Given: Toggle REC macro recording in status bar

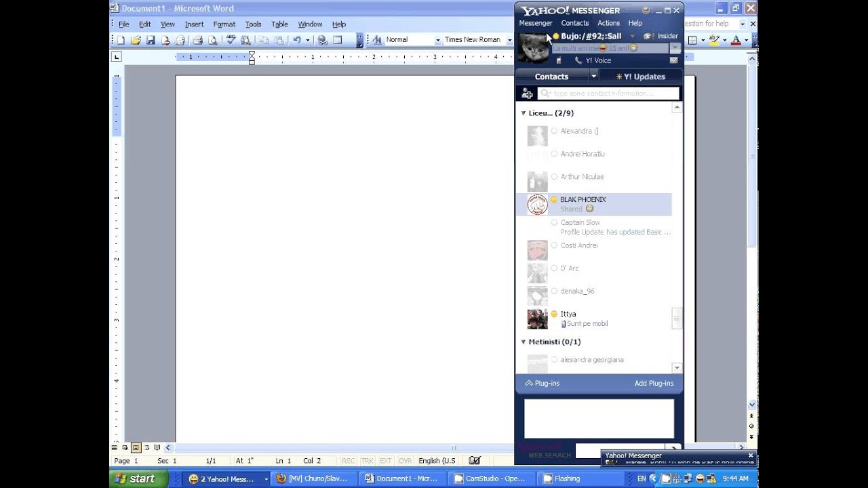Looking at the screenshot, I should [x=348, y=461].
